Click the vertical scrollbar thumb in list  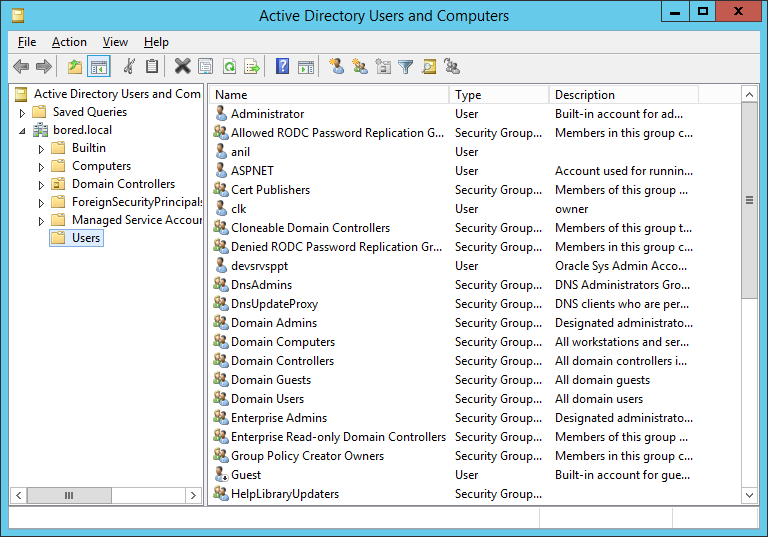coord(749,200)
